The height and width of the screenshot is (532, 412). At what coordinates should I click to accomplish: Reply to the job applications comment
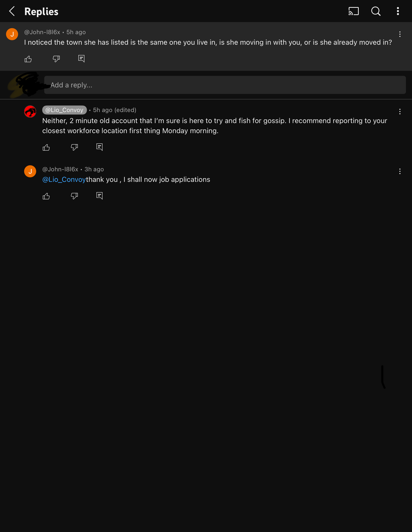click(99, 196)
